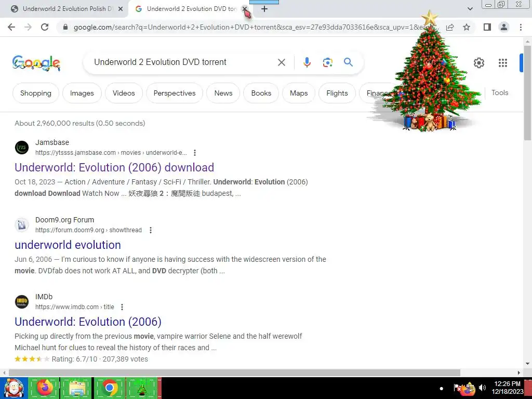Image resolution: width=532 pixels, height=399 pixels.
Task: Open the volume speaker tray icon
Action: click(483, 388)
